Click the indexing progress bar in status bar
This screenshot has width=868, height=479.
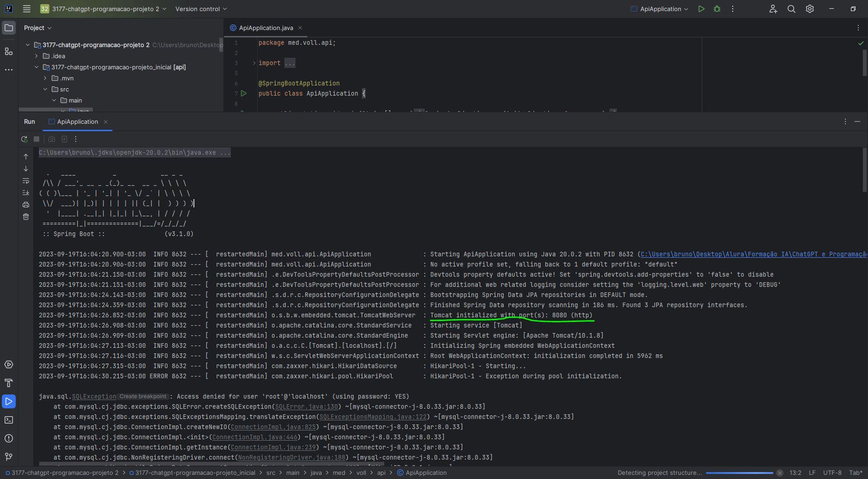pyautogui.click(x=740, y=473)
